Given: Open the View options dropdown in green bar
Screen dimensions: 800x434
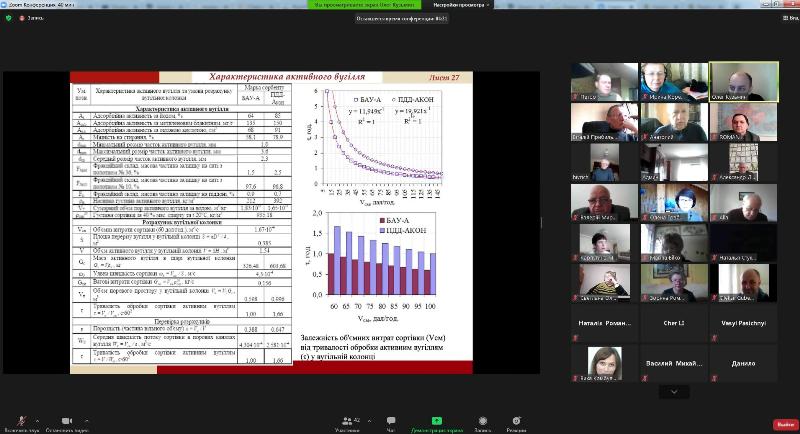Looking at the screenshot, I should point(462,5).
